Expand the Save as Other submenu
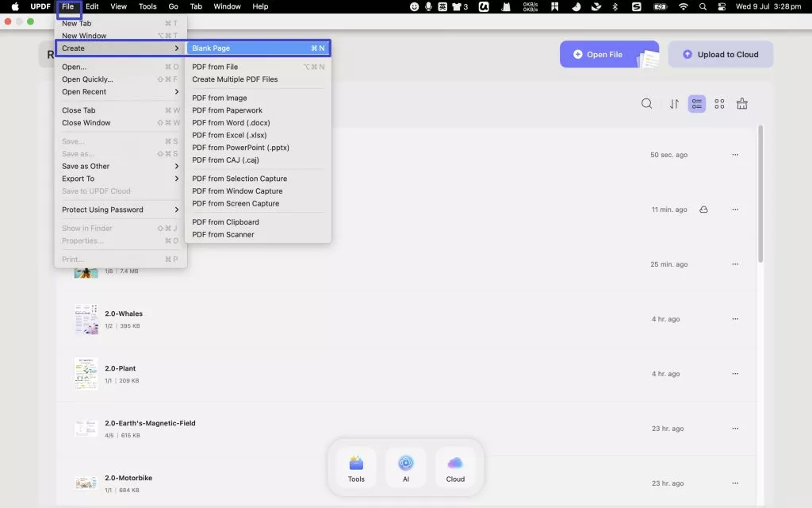812x508 pixels. pos(121,167)
